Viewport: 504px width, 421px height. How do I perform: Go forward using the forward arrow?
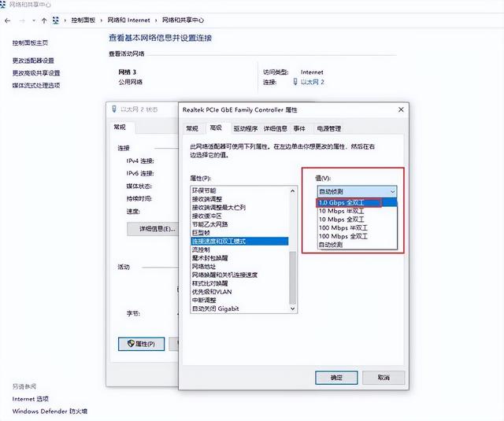tap(22, 20)
